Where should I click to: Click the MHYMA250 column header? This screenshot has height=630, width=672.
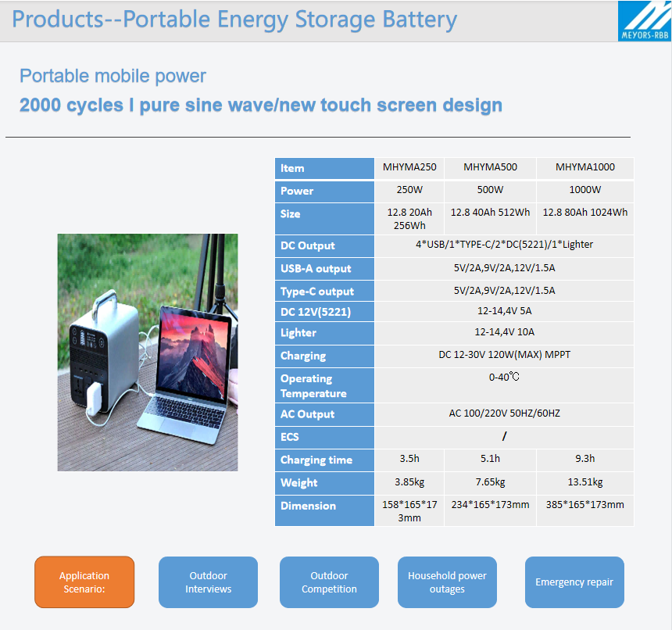pos(409,167)
